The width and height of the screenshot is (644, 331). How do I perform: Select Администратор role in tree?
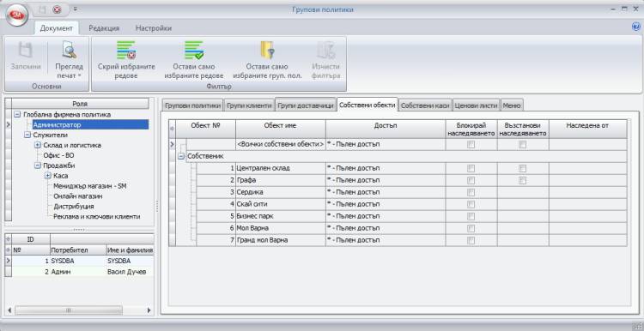click(x=91, y=124)
